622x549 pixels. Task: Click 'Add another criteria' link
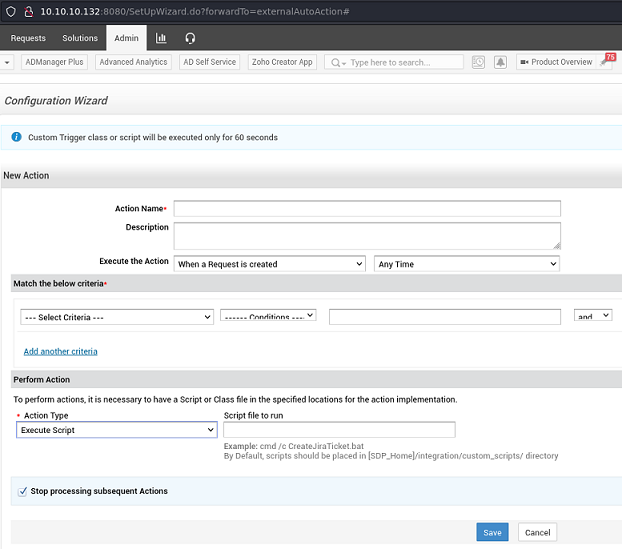pos(61,351)
